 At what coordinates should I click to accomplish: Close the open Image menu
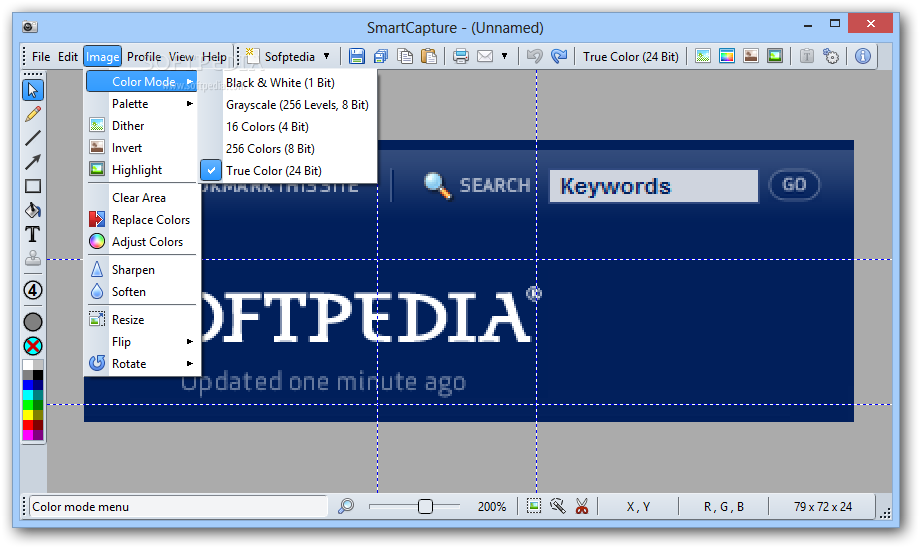click(x=103, y=57)
